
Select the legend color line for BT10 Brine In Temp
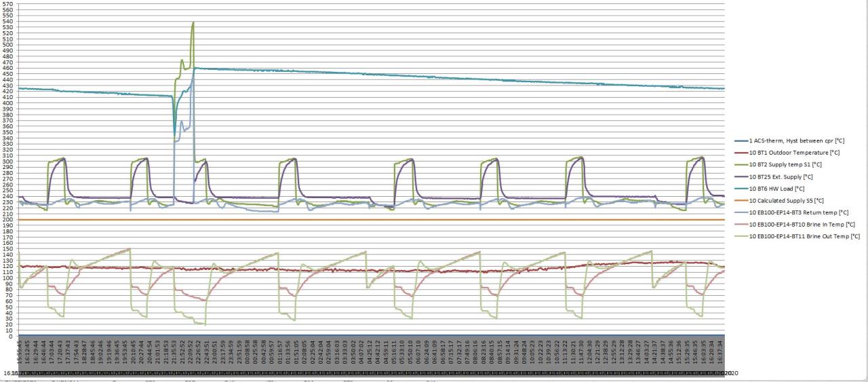point(742,225)
